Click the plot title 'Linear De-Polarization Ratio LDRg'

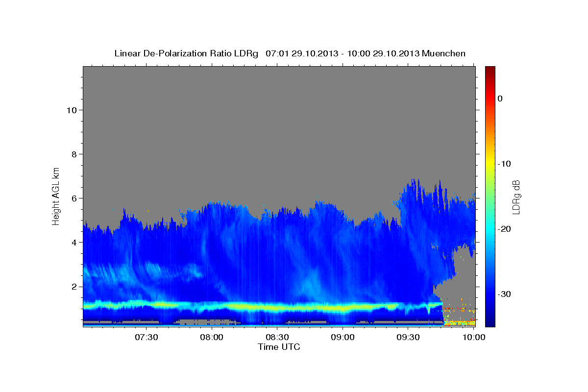(x=186, y=53)
